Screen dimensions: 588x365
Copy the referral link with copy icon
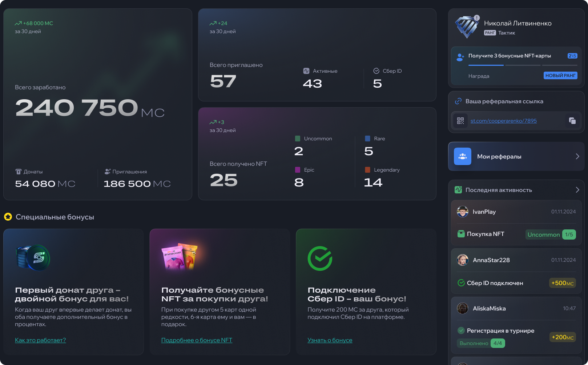pyautogui.click(x=572, y=121)
